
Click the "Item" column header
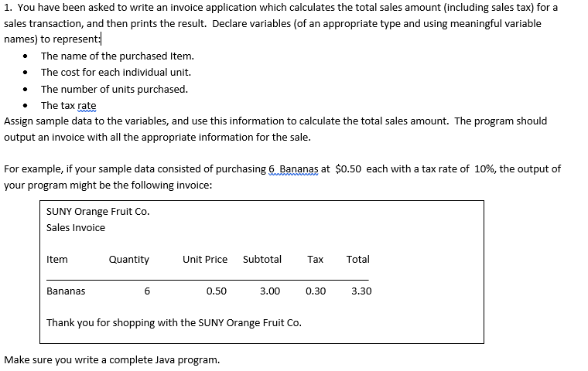point(57,260)
